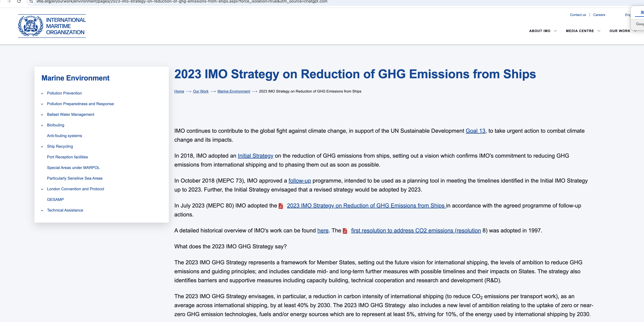Click the page title 2023 IMO Strategy heading
The width and height of the screenshot is (644, 322).
coord(355,74)
